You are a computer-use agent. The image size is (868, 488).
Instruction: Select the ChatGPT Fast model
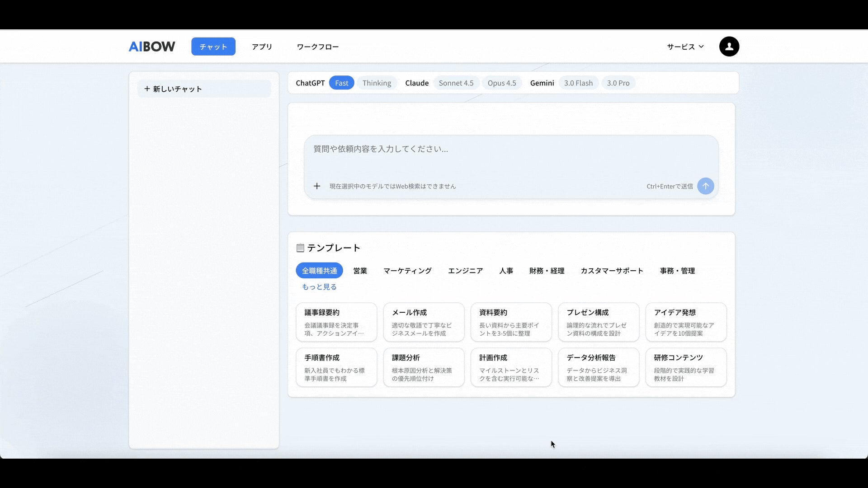pos(341,83)
